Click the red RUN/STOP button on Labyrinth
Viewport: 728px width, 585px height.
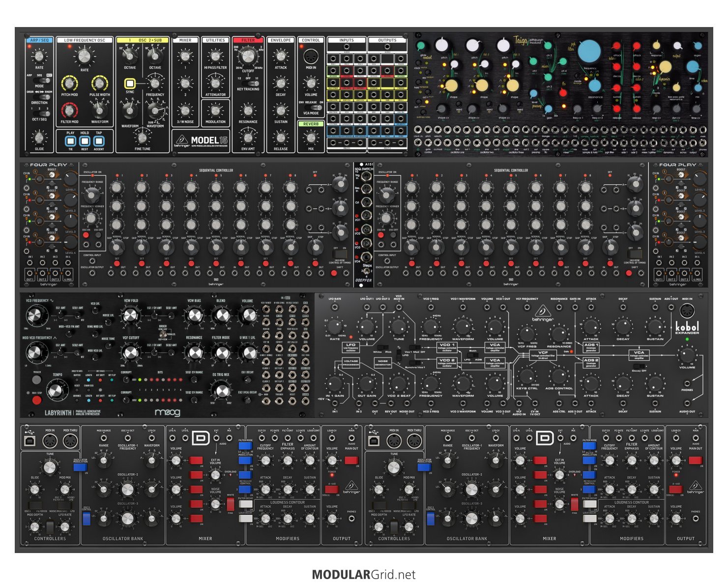(37, 400)
